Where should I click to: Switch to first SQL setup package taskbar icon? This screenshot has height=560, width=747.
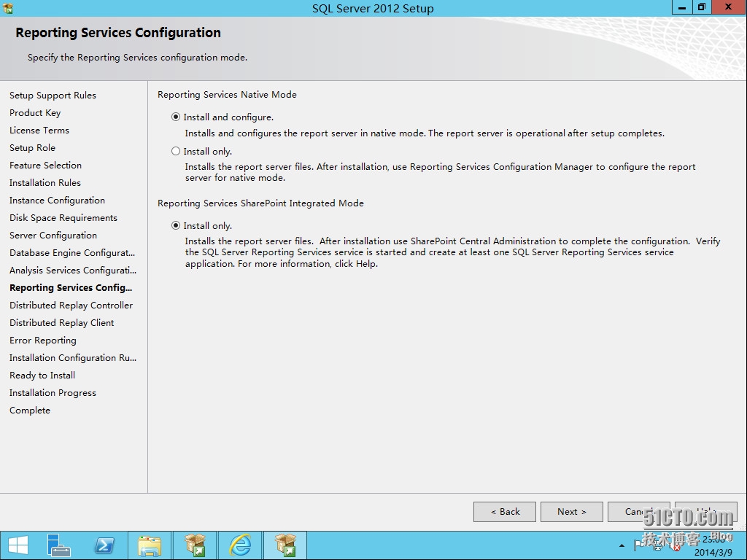pos(195,545)
